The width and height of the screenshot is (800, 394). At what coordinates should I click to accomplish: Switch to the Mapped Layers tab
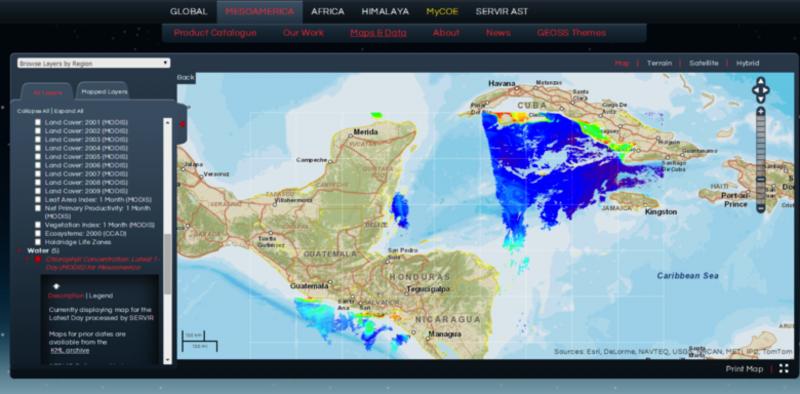tap(104, 92)
